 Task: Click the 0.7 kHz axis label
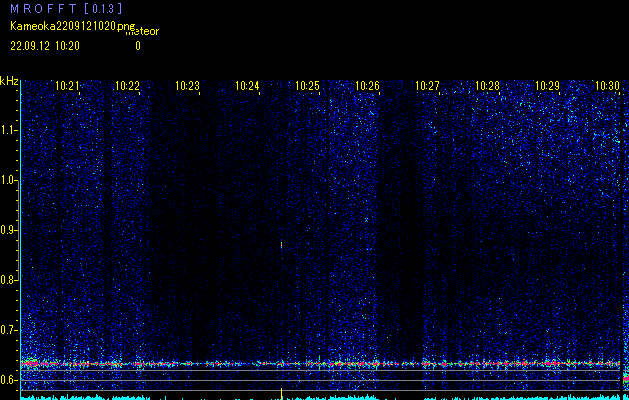pyautogui.click(x=8, y=330)
